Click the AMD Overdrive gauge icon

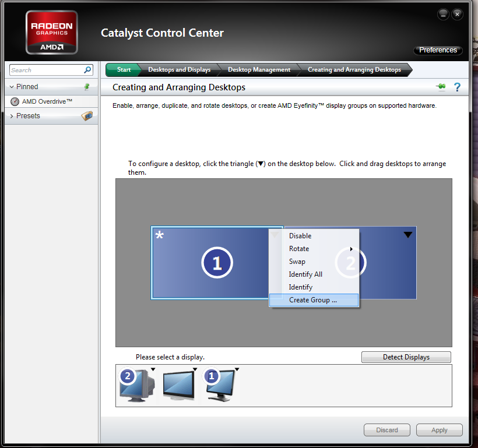coord(15,101)
